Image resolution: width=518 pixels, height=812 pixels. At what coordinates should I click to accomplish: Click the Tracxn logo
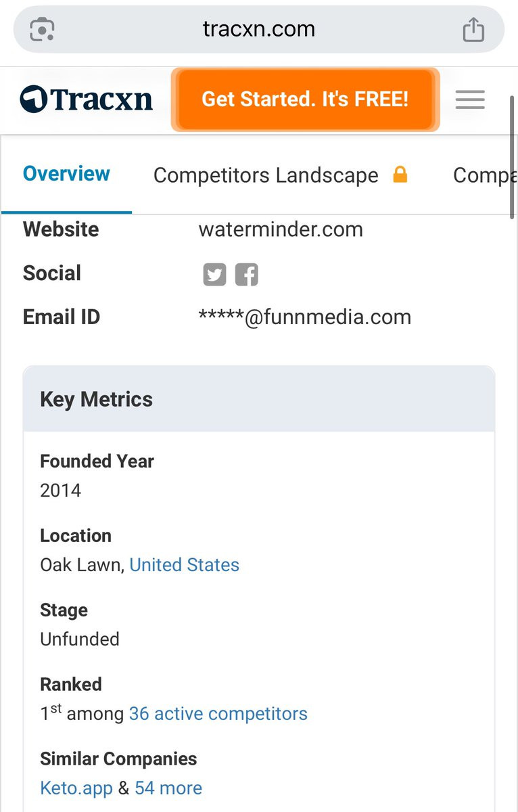click(87, 99)
